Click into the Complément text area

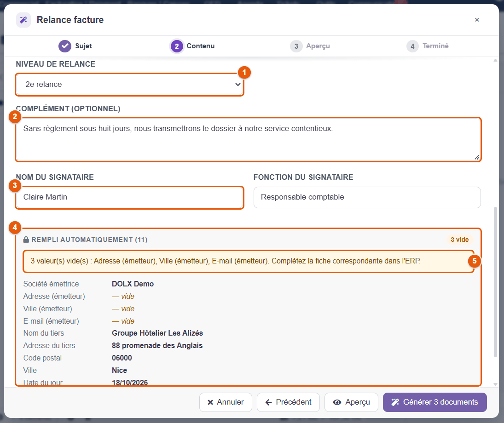248,139
